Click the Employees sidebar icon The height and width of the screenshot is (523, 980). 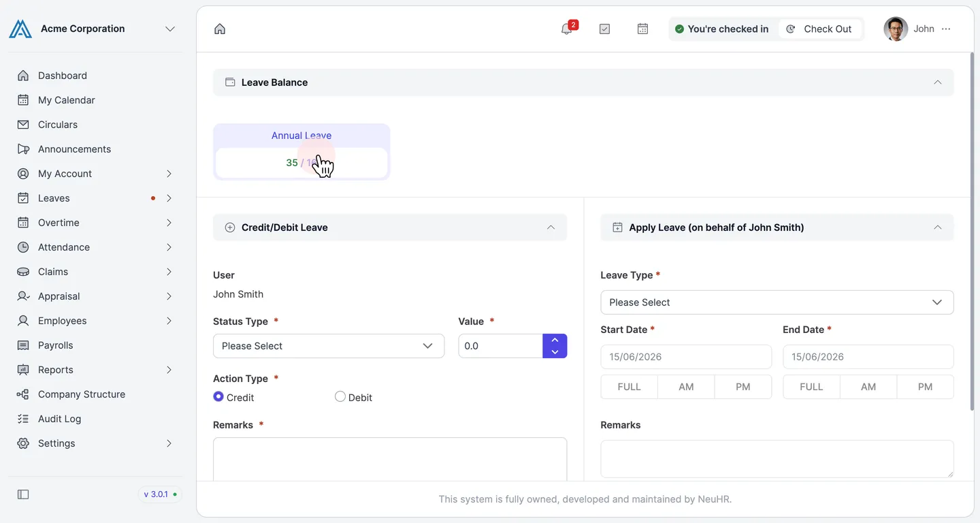23,321
